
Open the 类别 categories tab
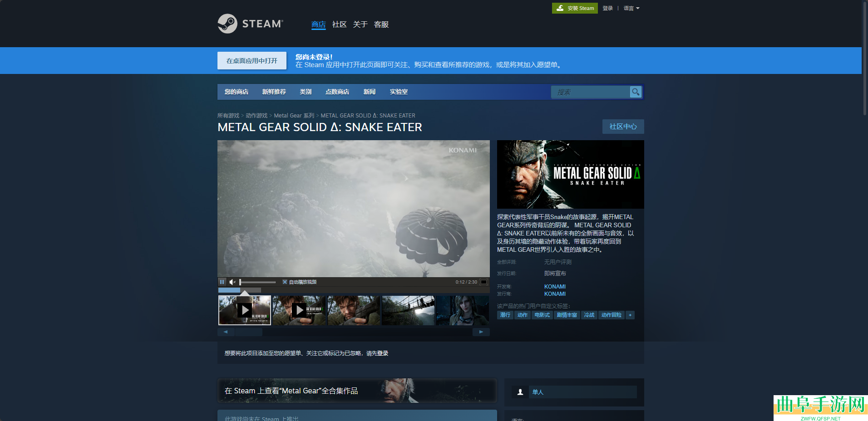click(x=306, y=92)
